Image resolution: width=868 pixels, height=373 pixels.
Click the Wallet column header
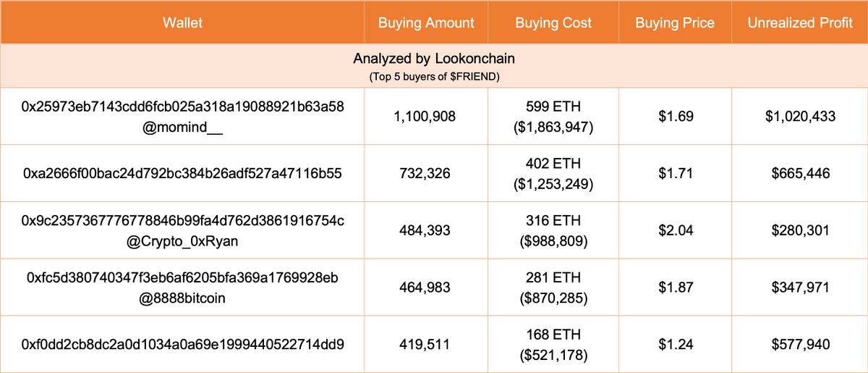182,22
